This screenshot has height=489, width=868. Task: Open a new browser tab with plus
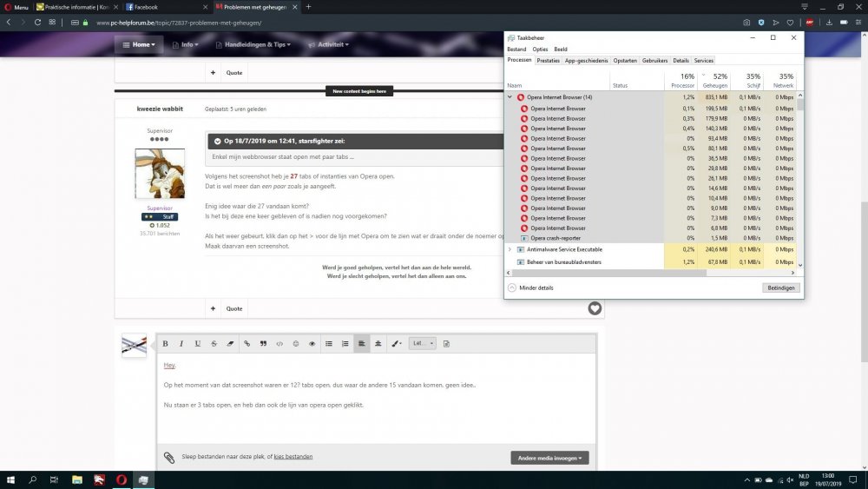[x=308, y=7]
